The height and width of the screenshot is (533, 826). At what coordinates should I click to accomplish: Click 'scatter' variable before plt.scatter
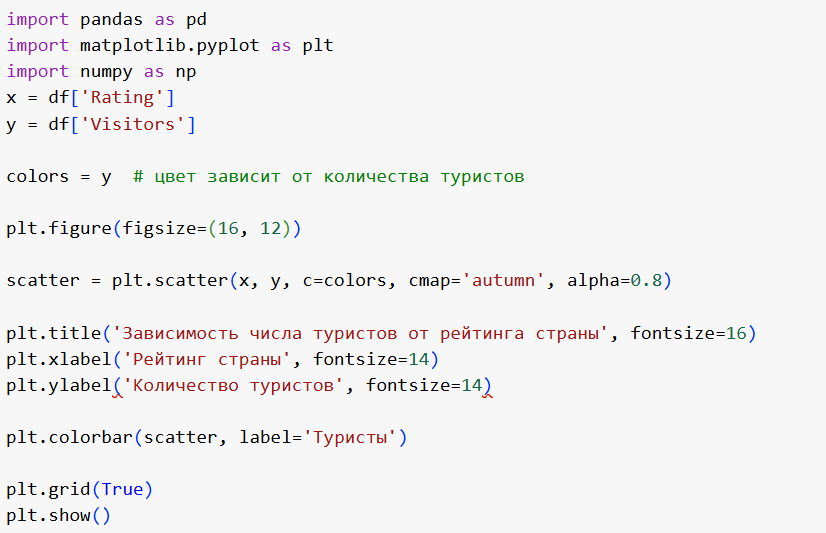[43, 280]
